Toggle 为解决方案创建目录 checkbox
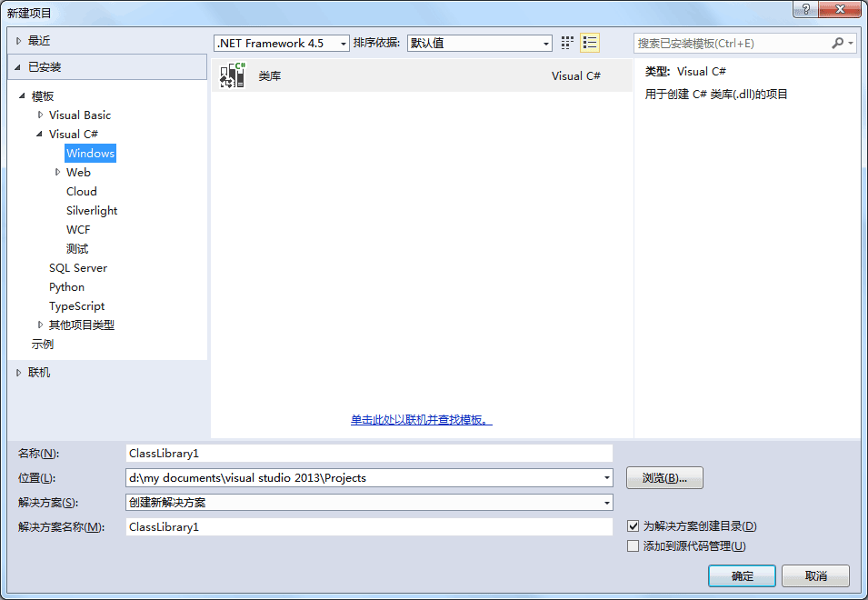This screenshot has height=600, width=868. (x=634, y=526)
